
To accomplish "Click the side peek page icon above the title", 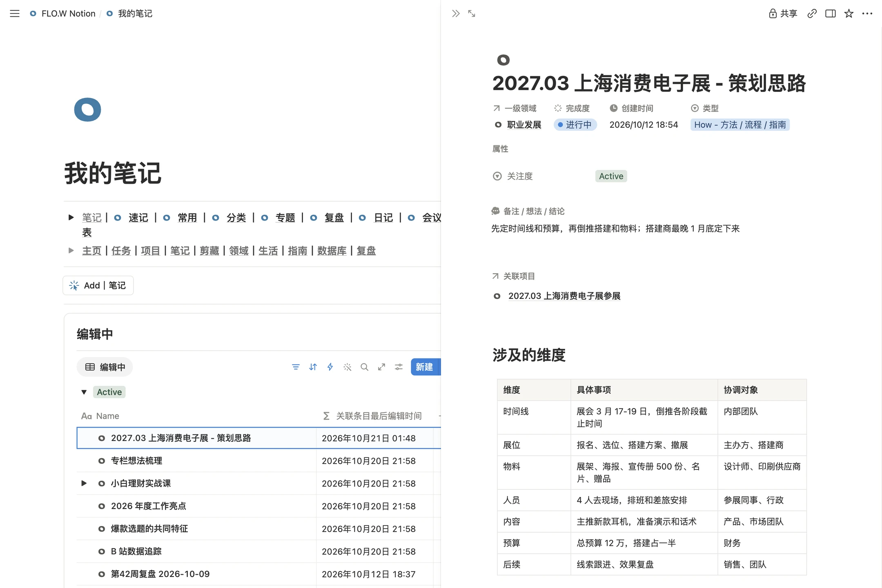I will [x=503, y=60].
